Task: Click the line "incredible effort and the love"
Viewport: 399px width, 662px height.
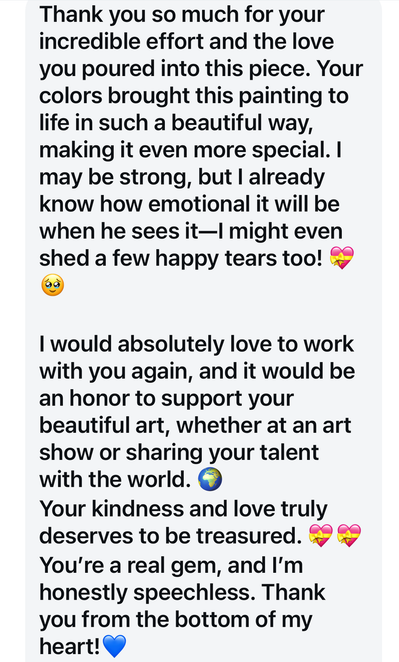Action: click(187, 41)
